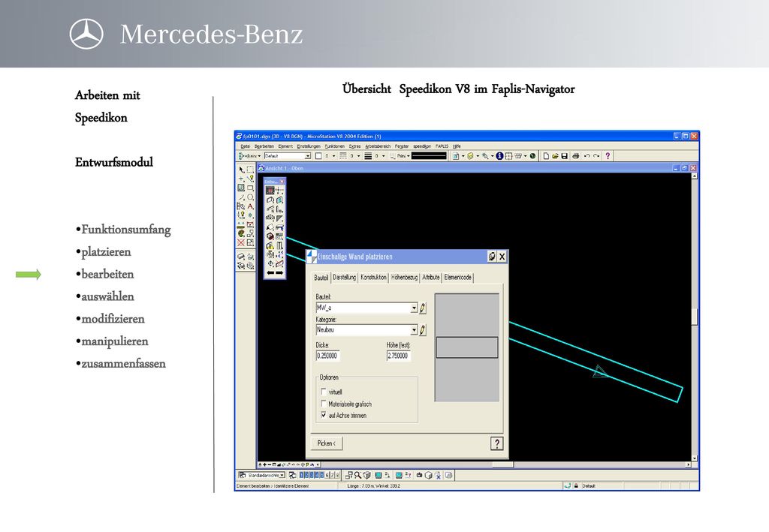Close the Entwurf toolbox

pyautogui.click(x=282, y=182)
